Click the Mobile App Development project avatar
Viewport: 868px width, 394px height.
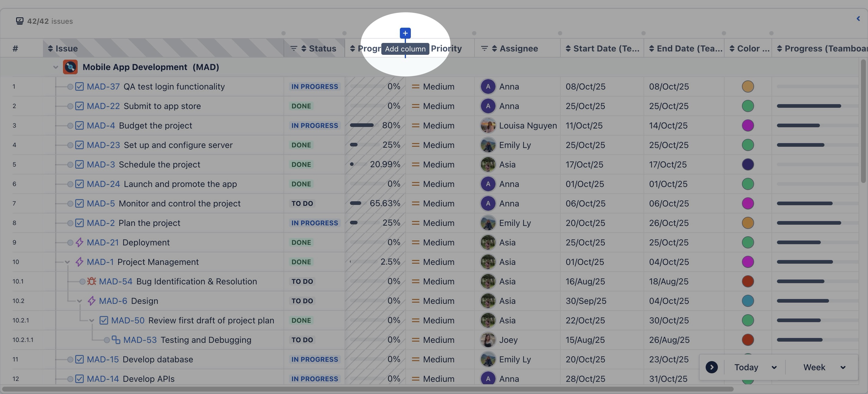click(x=70, y=67)
